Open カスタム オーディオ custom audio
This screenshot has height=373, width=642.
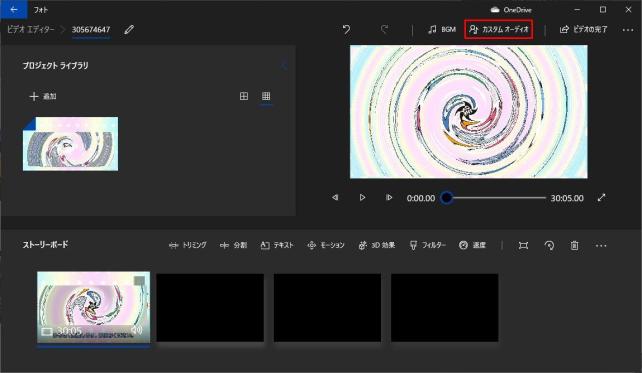499,29
